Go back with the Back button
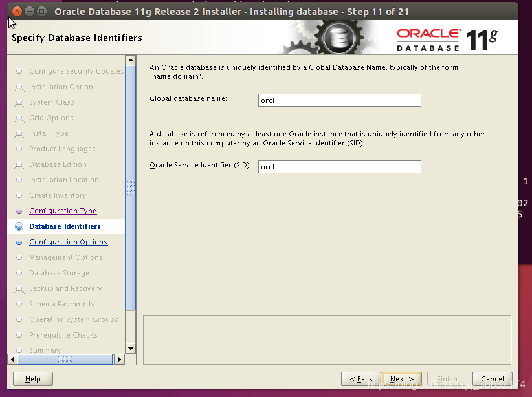The width and height of the screenshot is (532, 397). (x=361, y=379)
